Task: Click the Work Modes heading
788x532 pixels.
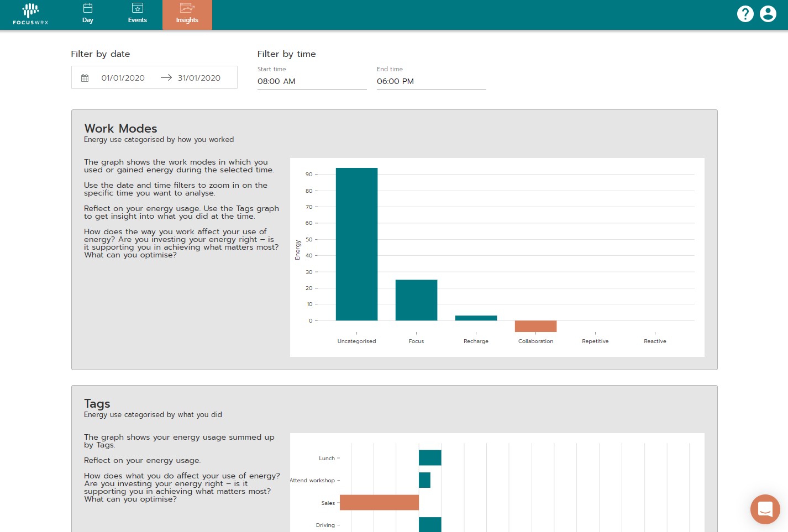Action: tap(120, 128)
